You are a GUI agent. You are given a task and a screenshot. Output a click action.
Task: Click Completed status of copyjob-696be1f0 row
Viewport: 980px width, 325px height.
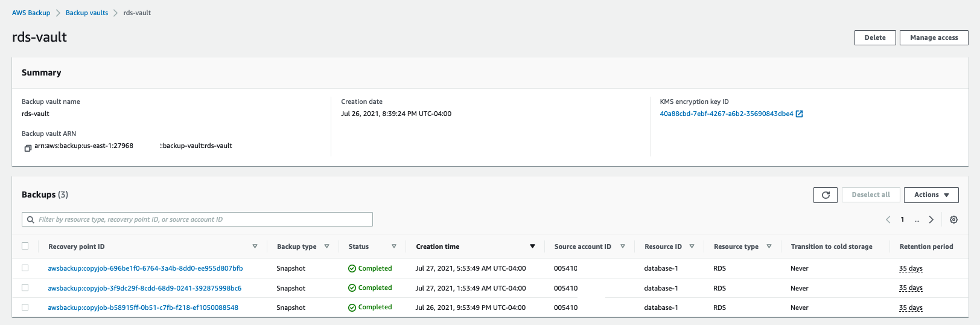(x=370, y=268)
